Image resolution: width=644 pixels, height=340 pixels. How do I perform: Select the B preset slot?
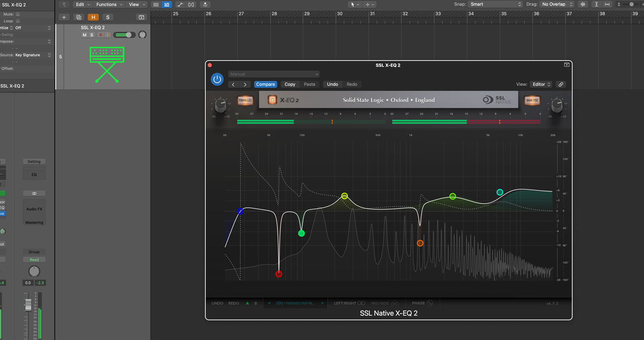[x=256, y=303]
